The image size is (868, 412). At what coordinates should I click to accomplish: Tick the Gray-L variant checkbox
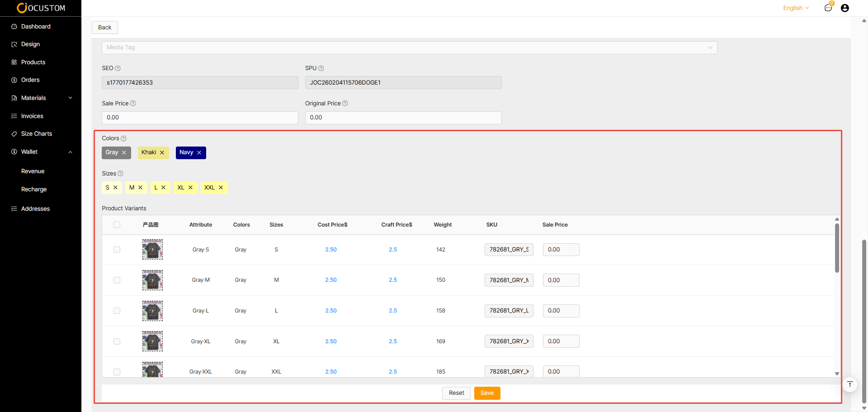click(x=117, y=311)
